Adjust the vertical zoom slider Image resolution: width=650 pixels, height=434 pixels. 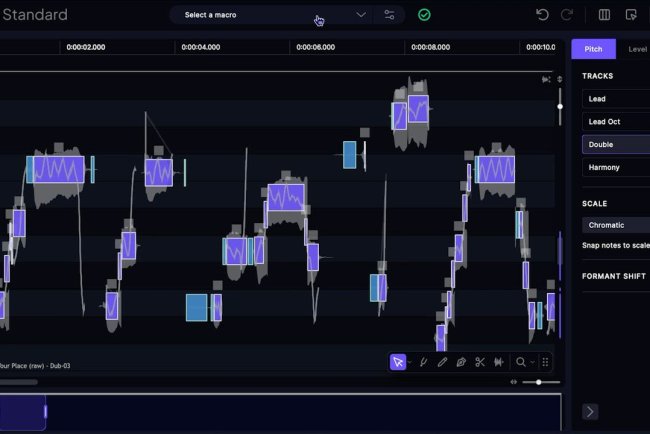[x=560, y=107]
